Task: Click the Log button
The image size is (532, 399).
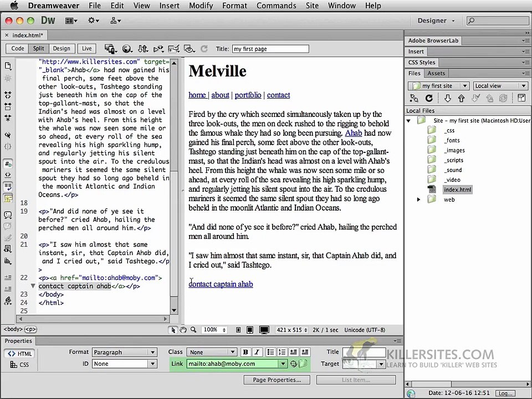Action: point(505,393)
